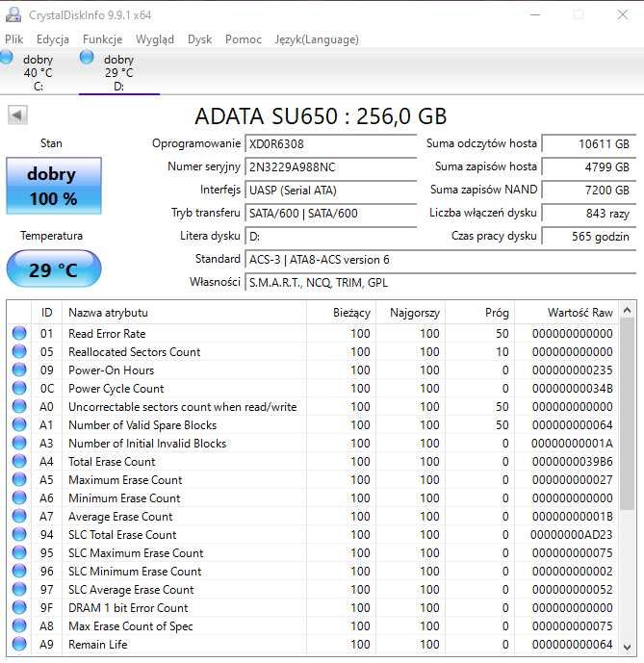
Task: Select the DRAM 1 bit Error Count name
Action: (128, 608)
